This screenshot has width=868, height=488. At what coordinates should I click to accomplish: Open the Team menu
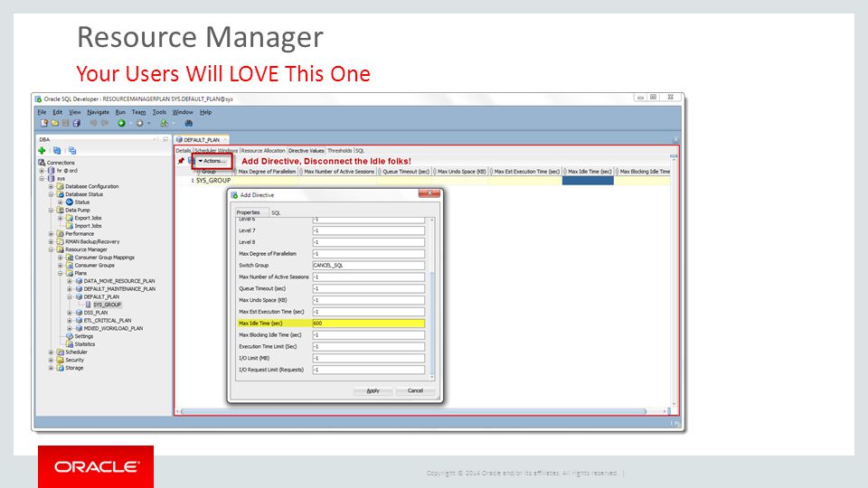point(138,112)
